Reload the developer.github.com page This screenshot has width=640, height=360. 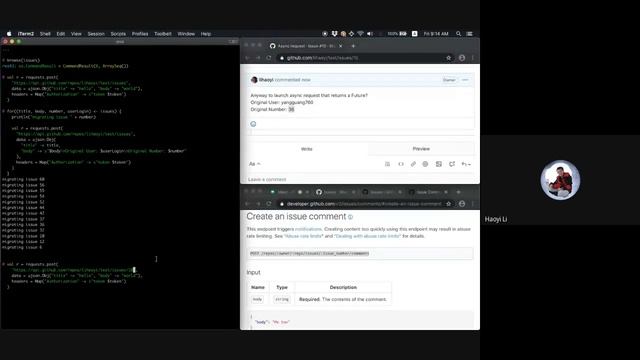click(269, 204)
